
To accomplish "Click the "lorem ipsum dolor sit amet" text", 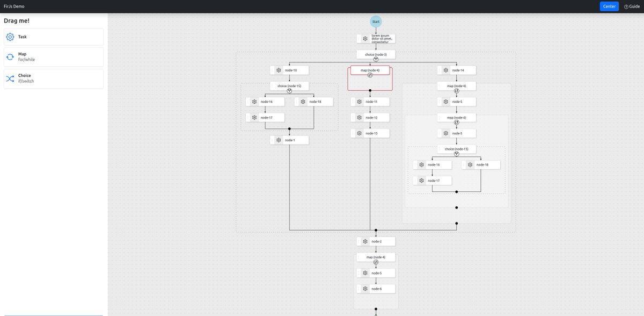I will click(382, 39).
